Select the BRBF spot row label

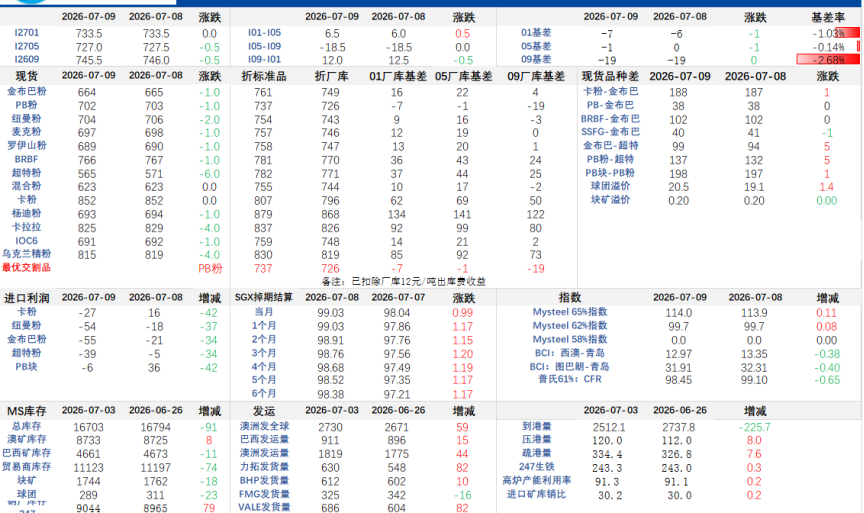26,159
